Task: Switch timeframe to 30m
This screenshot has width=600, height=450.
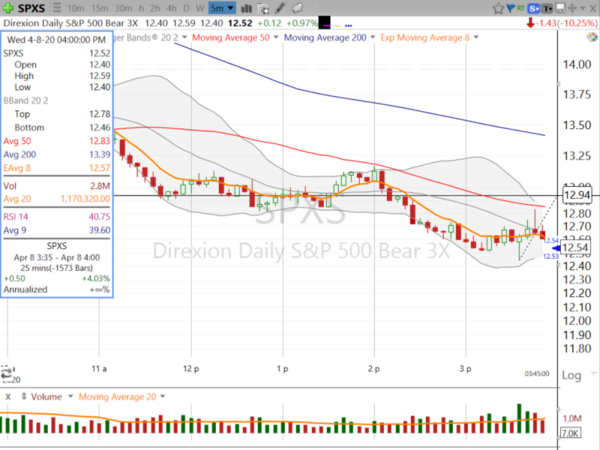Action: click(124, 8)
